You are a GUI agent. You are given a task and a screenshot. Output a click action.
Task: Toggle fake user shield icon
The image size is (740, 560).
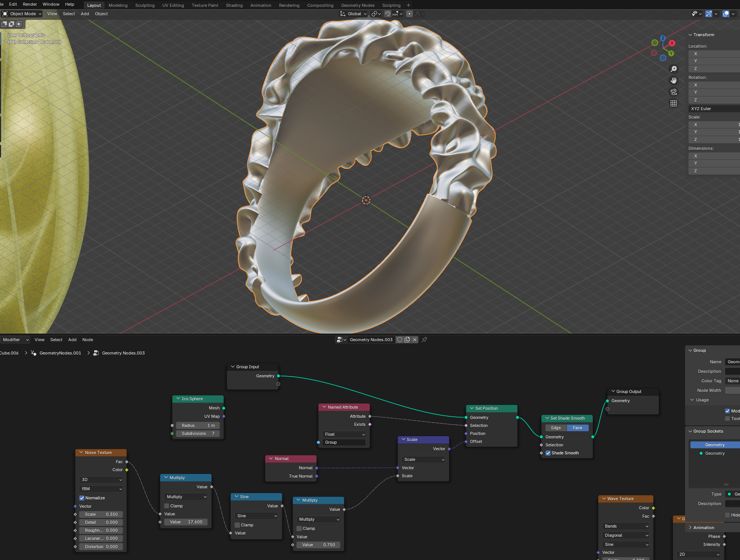point(400,340)
